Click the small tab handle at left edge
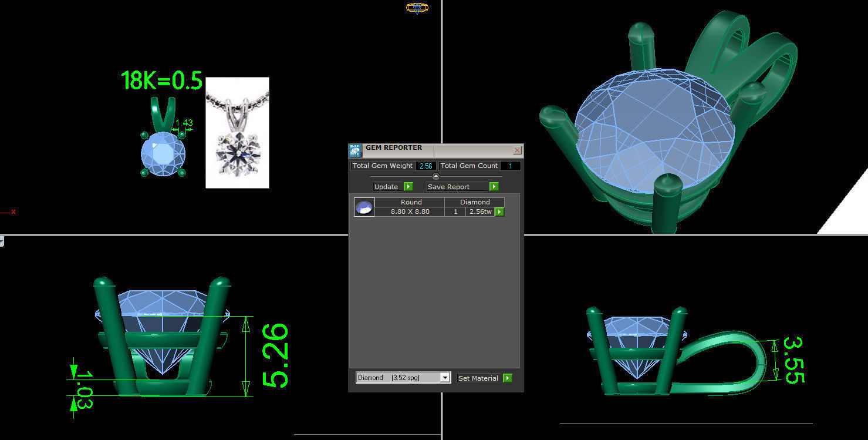 (x=2, y=241)
